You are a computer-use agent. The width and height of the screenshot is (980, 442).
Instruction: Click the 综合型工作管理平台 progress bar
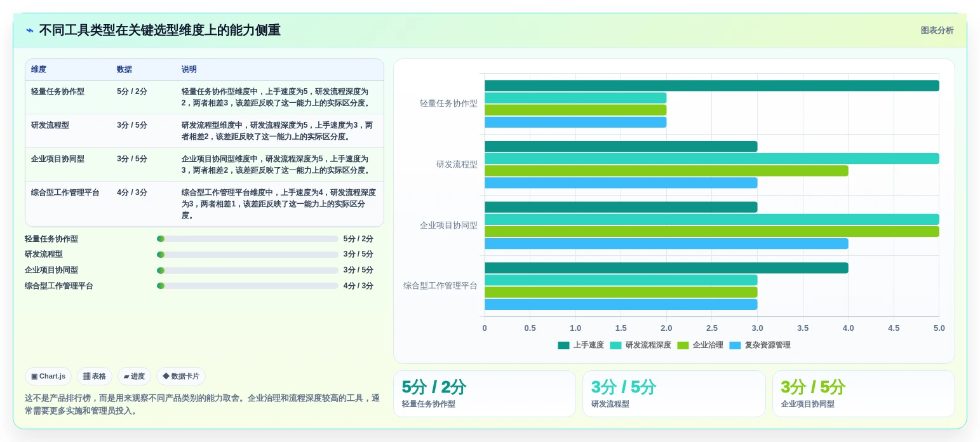247,286
